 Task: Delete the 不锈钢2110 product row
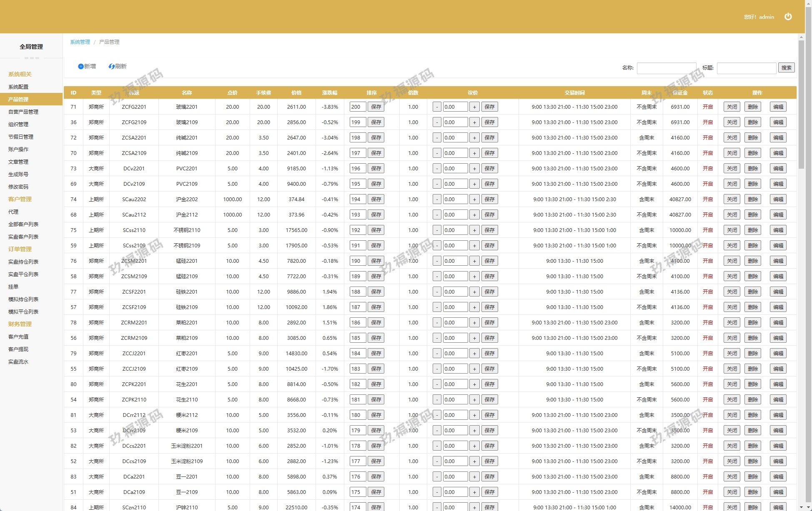click(752, 230)
